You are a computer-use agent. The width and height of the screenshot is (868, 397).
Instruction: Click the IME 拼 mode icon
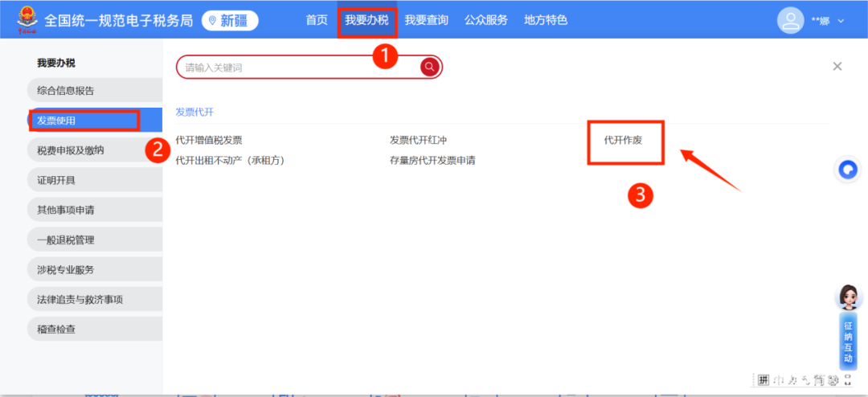click(x=764, y=380)
